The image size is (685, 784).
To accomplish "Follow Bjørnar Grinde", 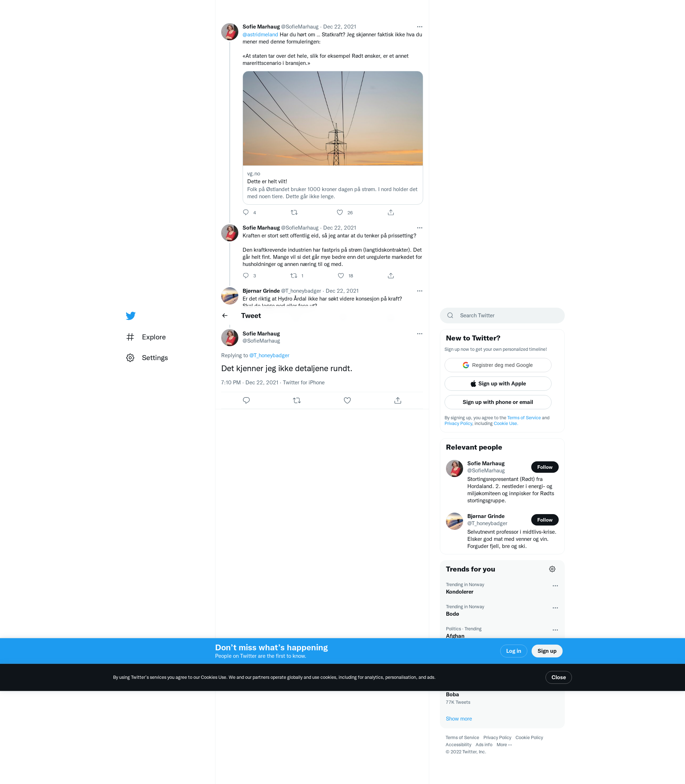I will pos(544,520).
